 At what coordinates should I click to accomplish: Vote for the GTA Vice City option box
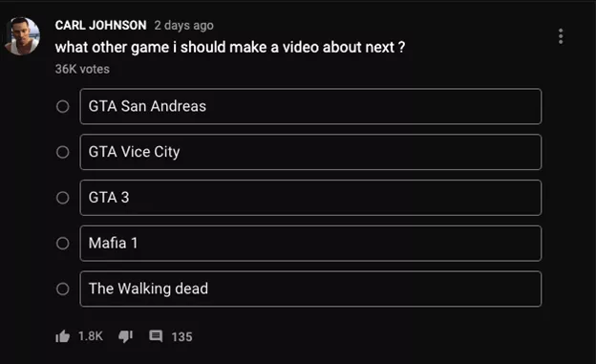pyautogui.click(x=310, y=152)
